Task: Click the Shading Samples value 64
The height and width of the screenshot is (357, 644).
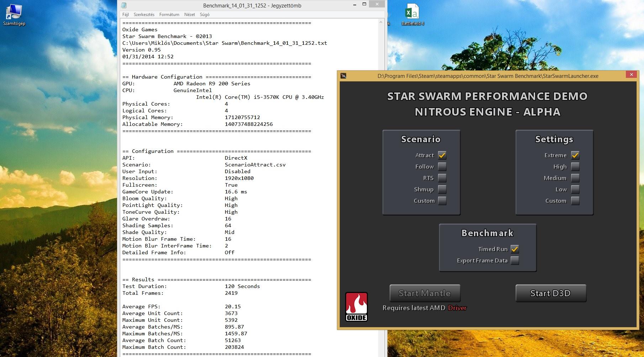Action: click(x=228, y=225)
